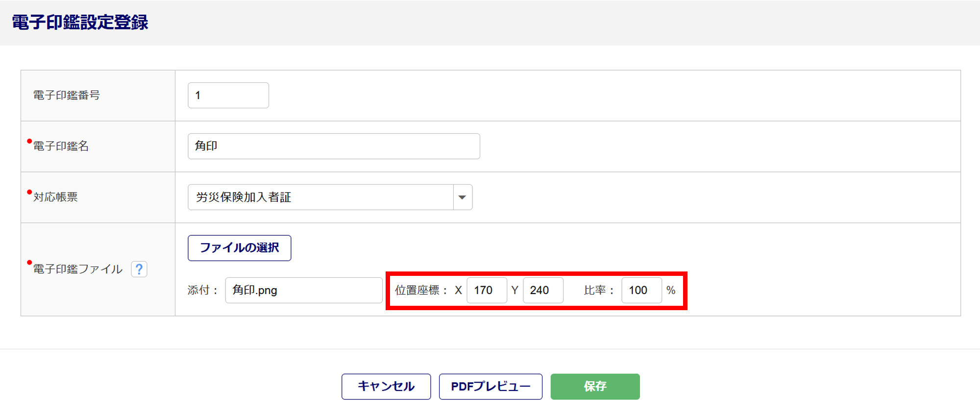Open the PDFプレビュー button
The width and height of the screenshot is (980, 417).
(490, 387)
